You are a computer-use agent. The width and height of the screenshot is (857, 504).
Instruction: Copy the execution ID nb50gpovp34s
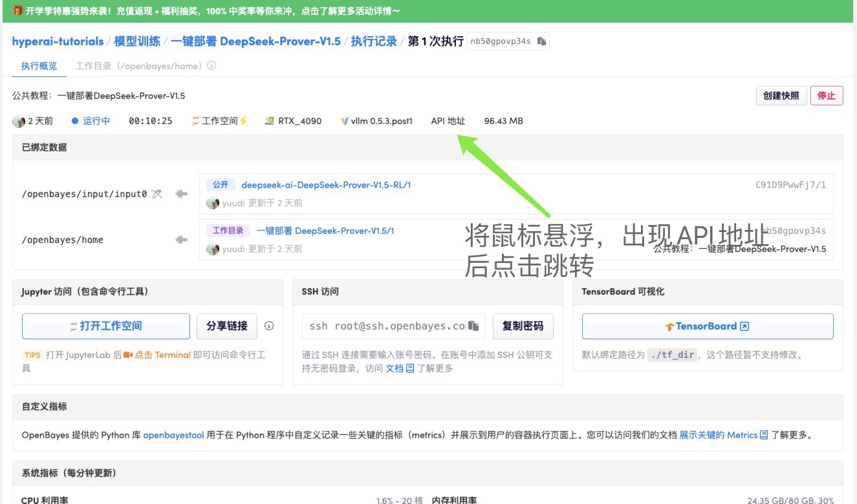pos(542,41)
